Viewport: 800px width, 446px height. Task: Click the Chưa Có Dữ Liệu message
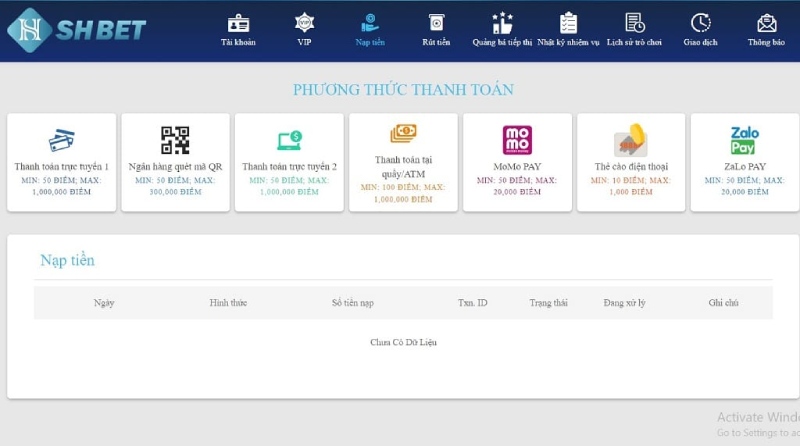[x=404, y=342]
